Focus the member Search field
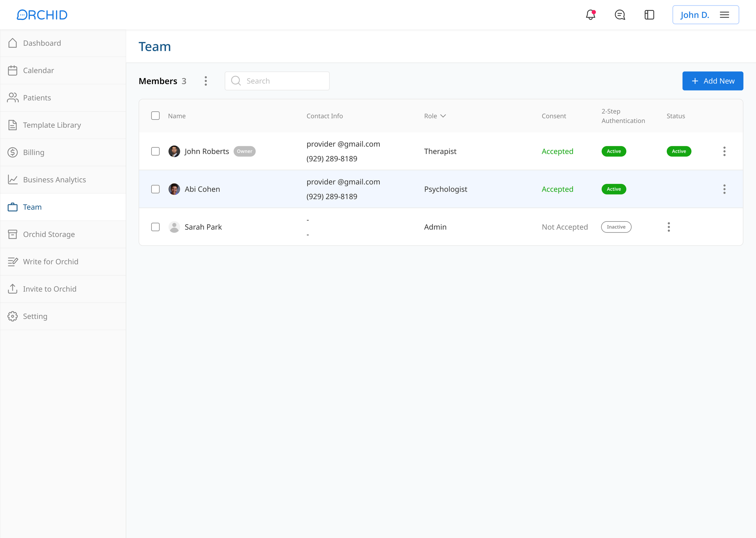The height and width of the screenshot is (538, 756). click(285, 81)
